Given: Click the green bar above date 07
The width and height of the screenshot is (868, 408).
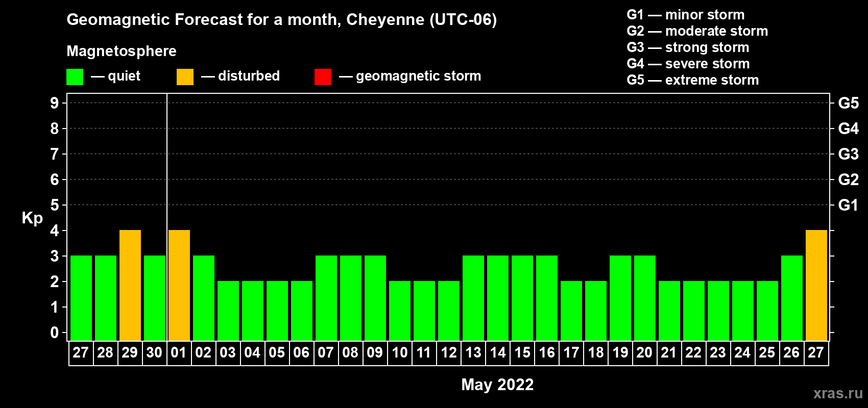Looking at the screenshot, I should pos(326,298).
